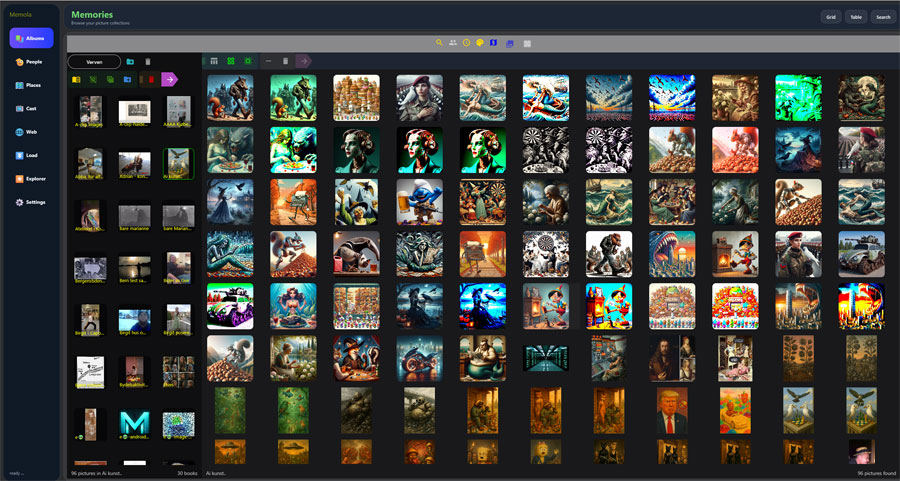Switch to Grid view button
Viewport: 900px width, 481px height.
831,17
